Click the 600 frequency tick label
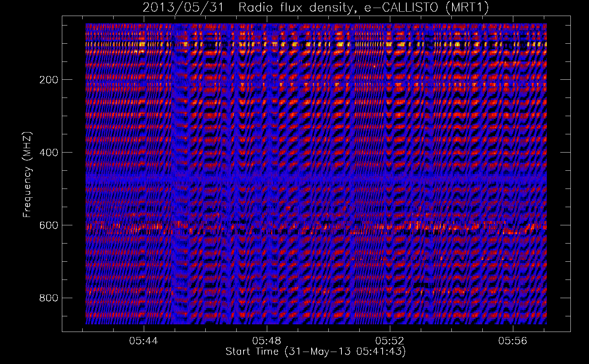Image resolution: width=589 pixels, height=364 pixels. pyautogui.click(x=49, y=225)
